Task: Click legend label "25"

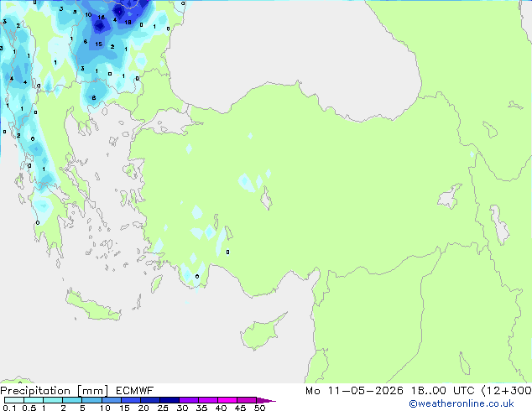Action: (163, 408)
